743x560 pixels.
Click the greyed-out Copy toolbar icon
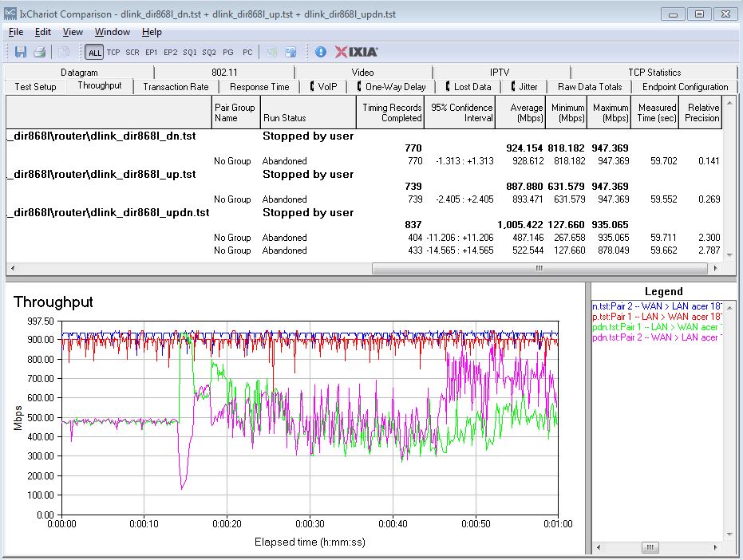point(64,52)
